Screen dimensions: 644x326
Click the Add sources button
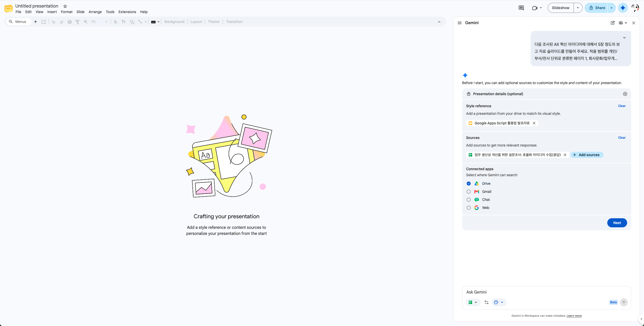pyautogui.click(x=587, y=155)
